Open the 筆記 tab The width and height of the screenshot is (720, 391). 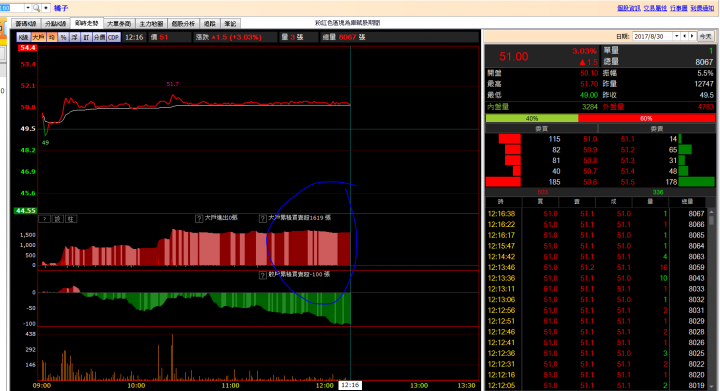[x=230, y=23]
